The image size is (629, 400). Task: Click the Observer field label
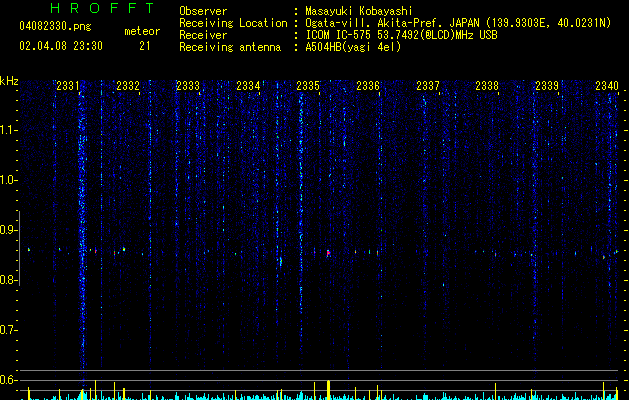(203, 11)
